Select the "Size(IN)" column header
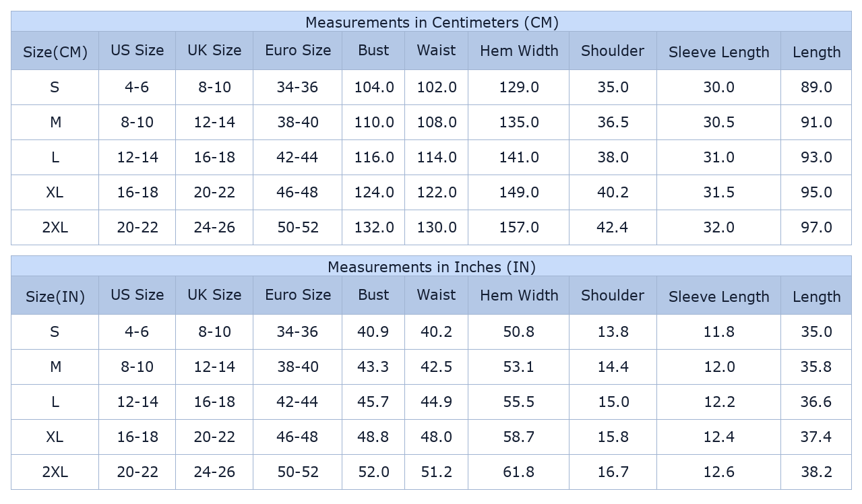The image size is (862, 504). (x=55, y=296)
